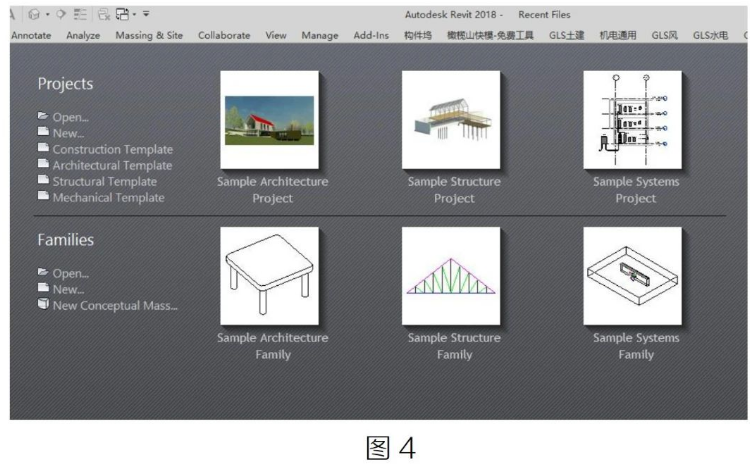Select Construction Template link
Screen dimensions: 750x473
pyautogui.click(x=113, y=149)
